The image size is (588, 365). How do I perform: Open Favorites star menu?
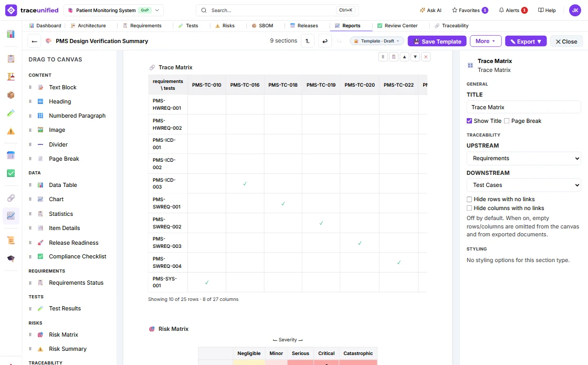tap(470, 11)
